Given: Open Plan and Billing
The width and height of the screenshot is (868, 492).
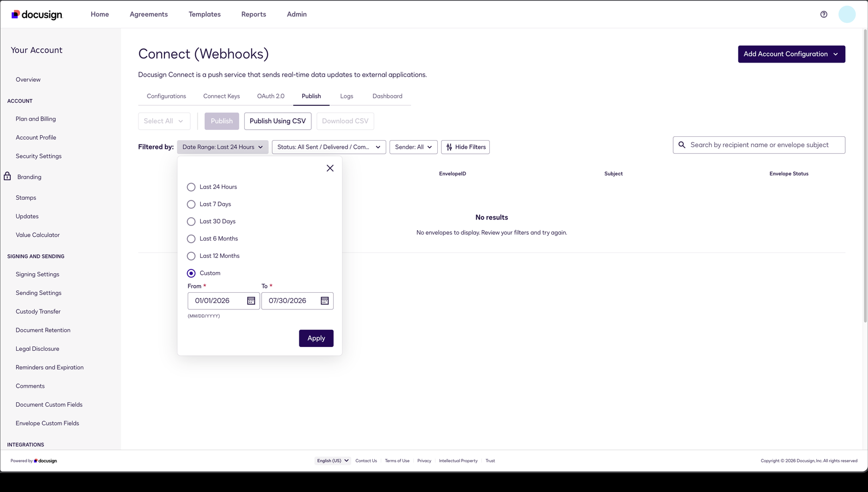Looking at the screenshot, I should pyautogui.click(x=36, y=119).
